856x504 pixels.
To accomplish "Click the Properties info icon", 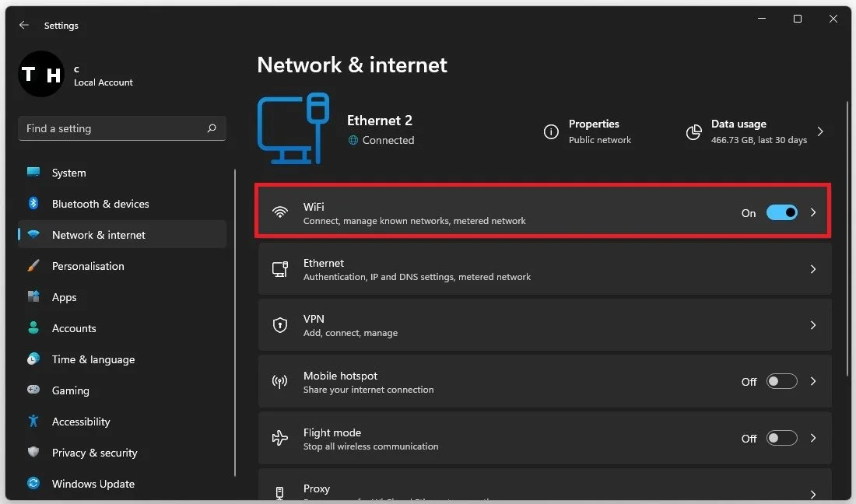I will 552,131.
